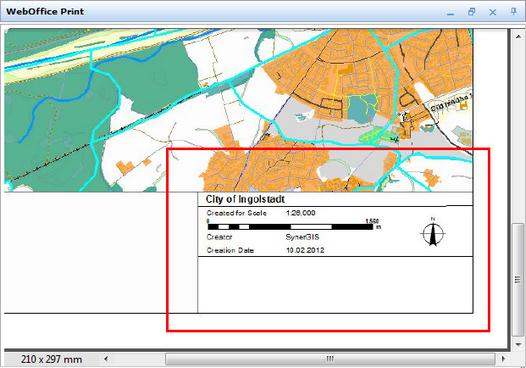Click the 210 x 297 mm page size label
Screen dimensions: 526x368
click(x=51, y=359)
